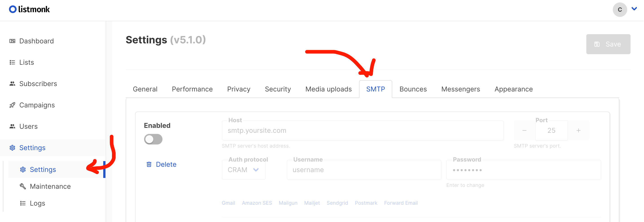Increase the SMTP port with plus
The width and height of the screenshot is (644, 222).
(x=578, y=131)
